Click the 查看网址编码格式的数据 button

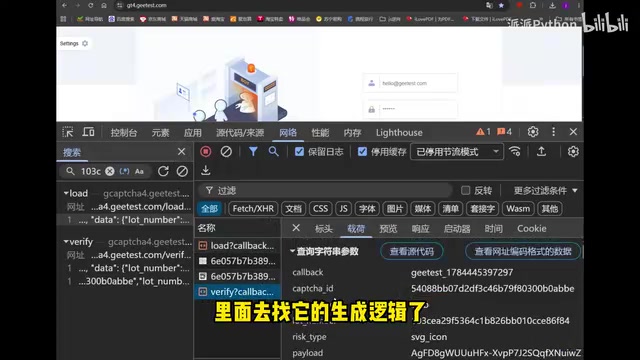(x=523, y=251)
